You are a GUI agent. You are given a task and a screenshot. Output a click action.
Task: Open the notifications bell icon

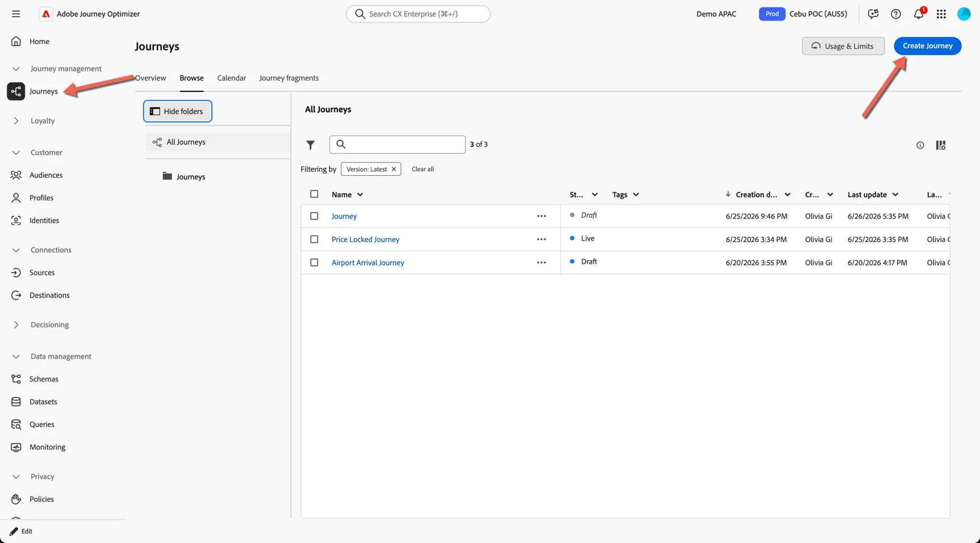919,14
